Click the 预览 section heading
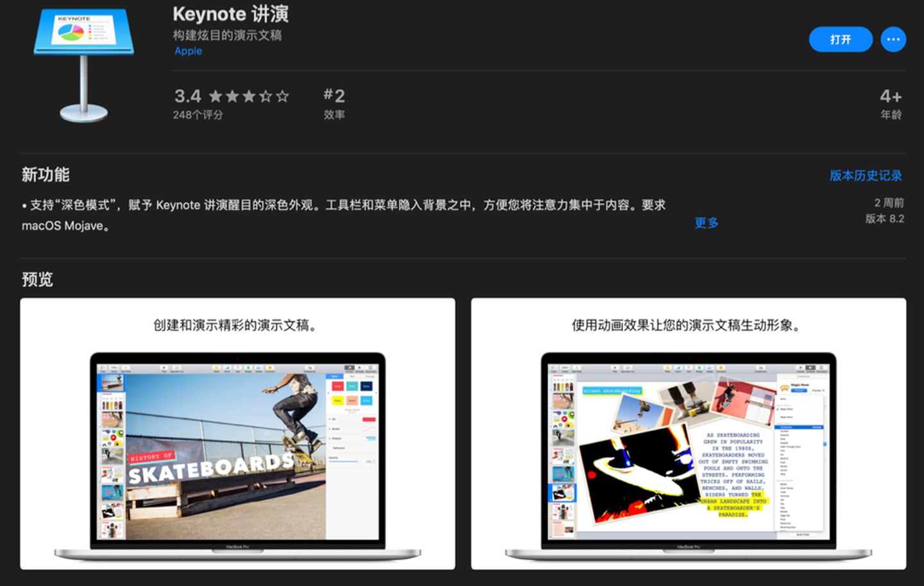Viewport: 924px width, 586px height. click(x=37, y=279)
